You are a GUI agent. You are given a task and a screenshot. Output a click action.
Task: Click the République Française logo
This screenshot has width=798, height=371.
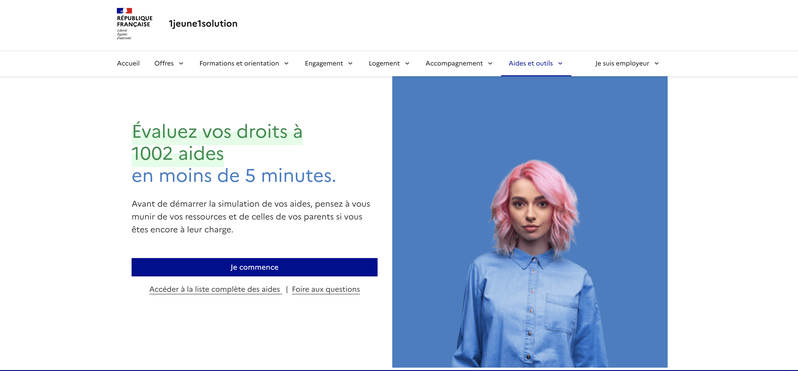[134, 24]
